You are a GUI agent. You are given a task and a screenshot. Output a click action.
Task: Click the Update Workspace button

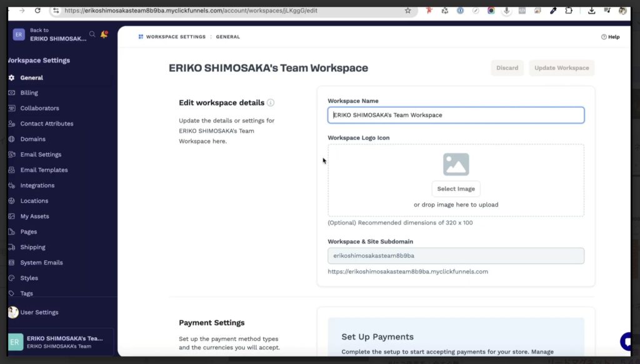(x=561, y=68)
